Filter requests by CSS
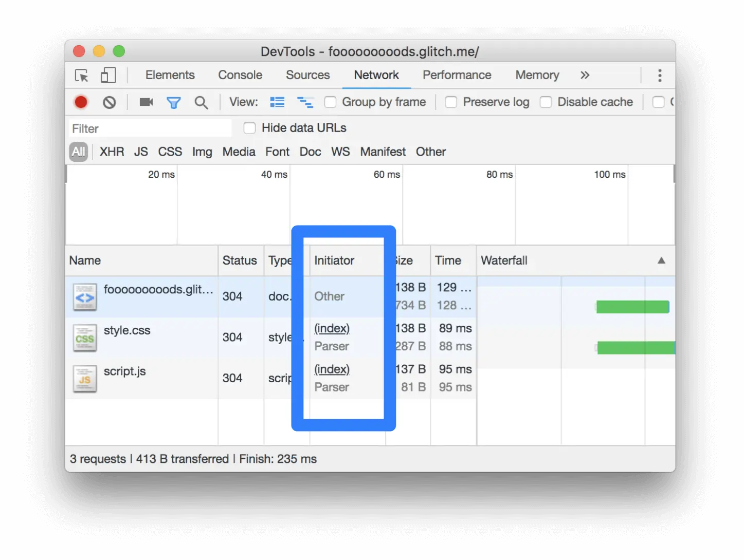 pos(170,152)
